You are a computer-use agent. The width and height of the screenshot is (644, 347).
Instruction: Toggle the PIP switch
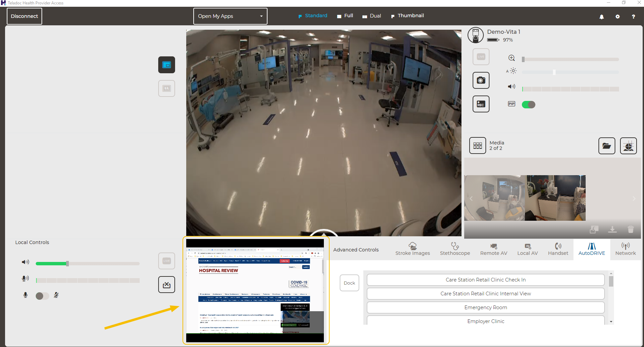coord(528,104)
